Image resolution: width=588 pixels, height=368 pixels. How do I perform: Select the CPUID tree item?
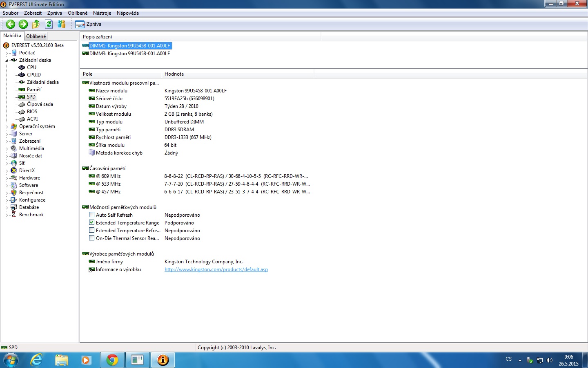[x=33, y=75]
